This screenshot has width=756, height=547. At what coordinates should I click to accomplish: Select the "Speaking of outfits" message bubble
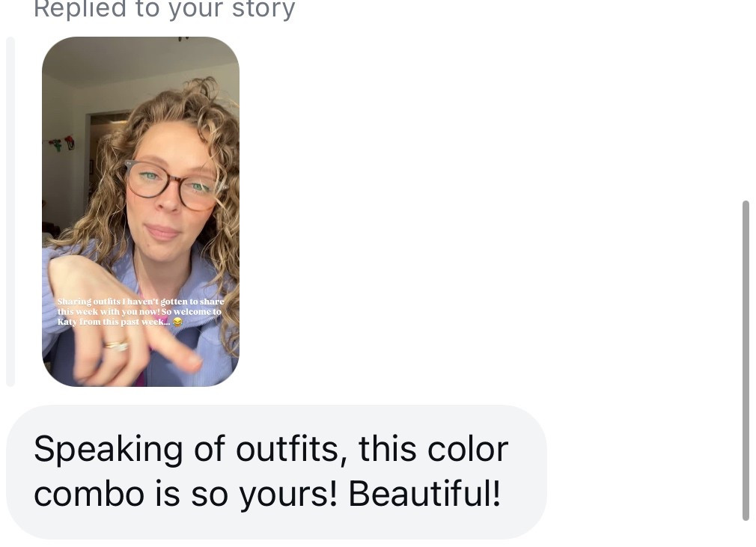click(276, 471)
